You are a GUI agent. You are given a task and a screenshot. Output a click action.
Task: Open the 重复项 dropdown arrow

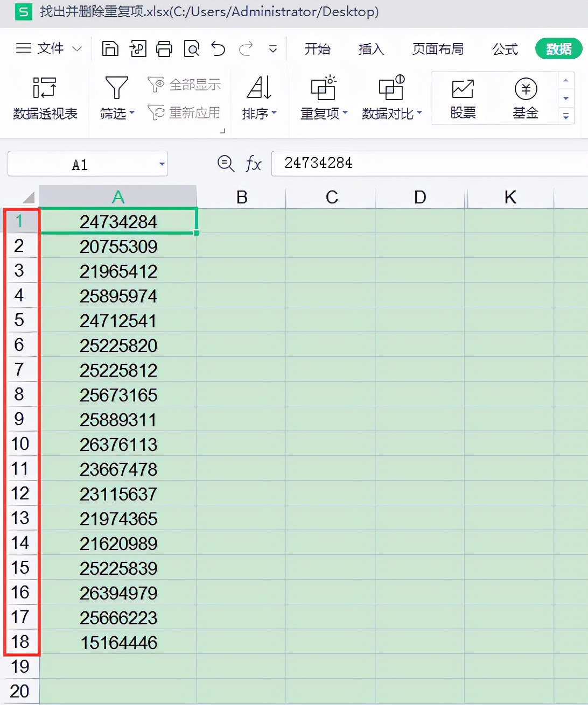pyautogui.click(x=345, y=112)
